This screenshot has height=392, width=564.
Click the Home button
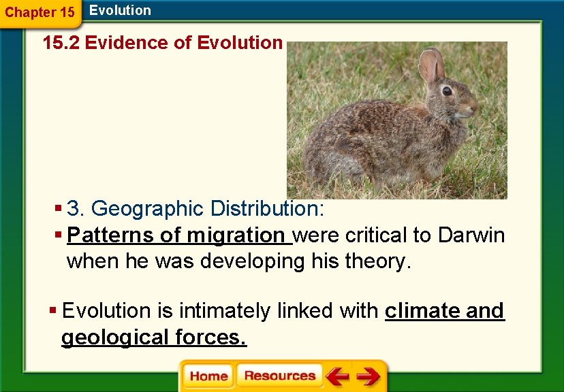208,376
